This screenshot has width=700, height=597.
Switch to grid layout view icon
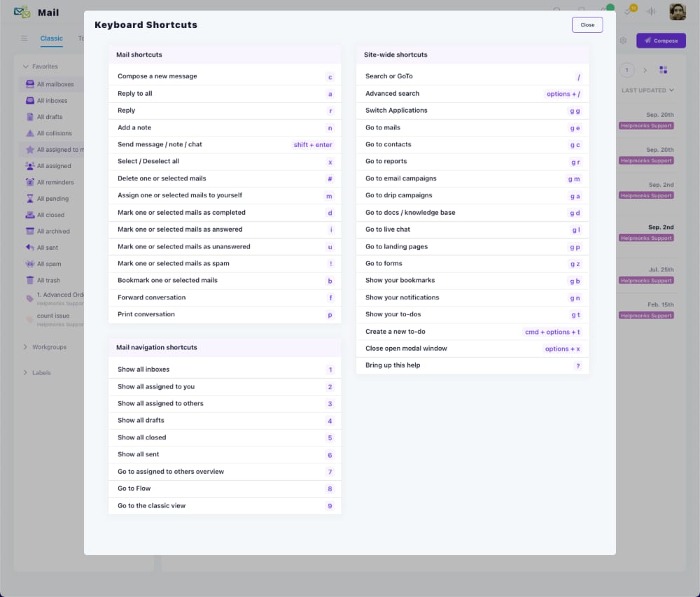click(663, 70)
